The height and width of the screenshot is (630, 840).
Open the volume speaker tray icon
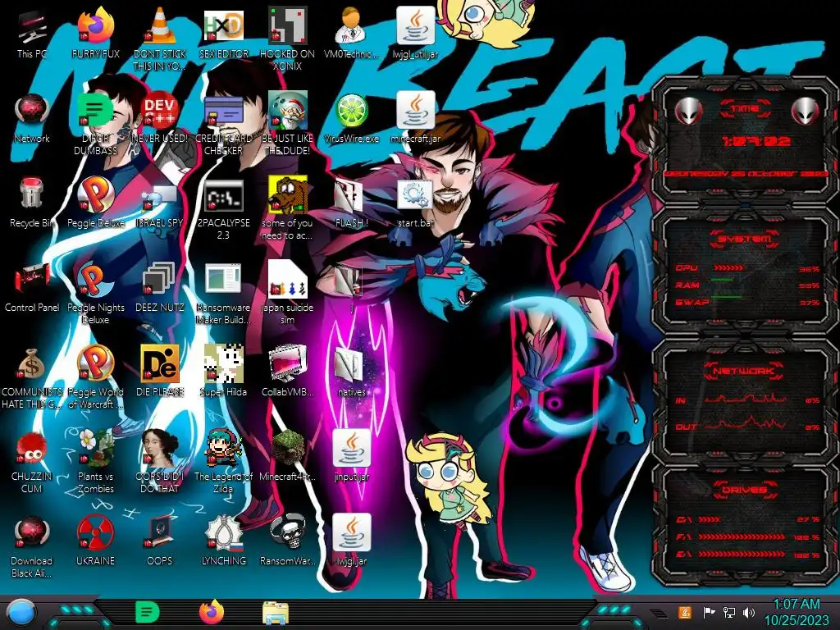coord(749,612)
